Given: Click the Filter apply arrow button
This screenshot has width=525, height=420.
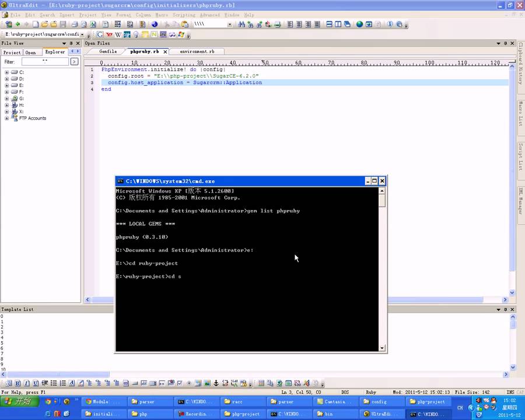Looking at the screenshot, I should [74, 62].
